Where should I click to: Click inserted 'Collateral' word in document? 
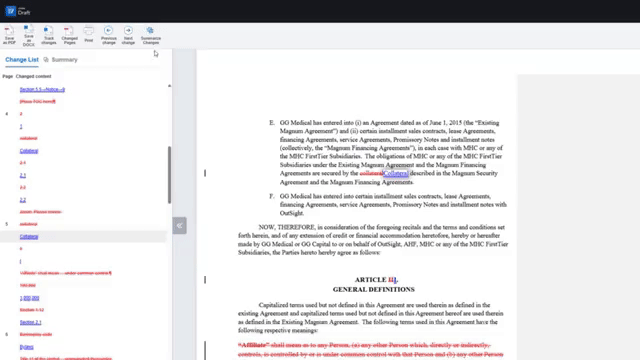[396, 173]
